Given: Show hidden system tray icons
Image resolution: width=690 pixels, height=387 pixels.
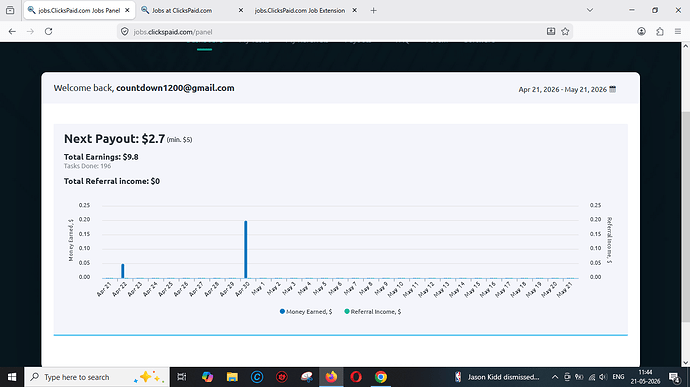Looking at the screenshot, I should [555, 377].
